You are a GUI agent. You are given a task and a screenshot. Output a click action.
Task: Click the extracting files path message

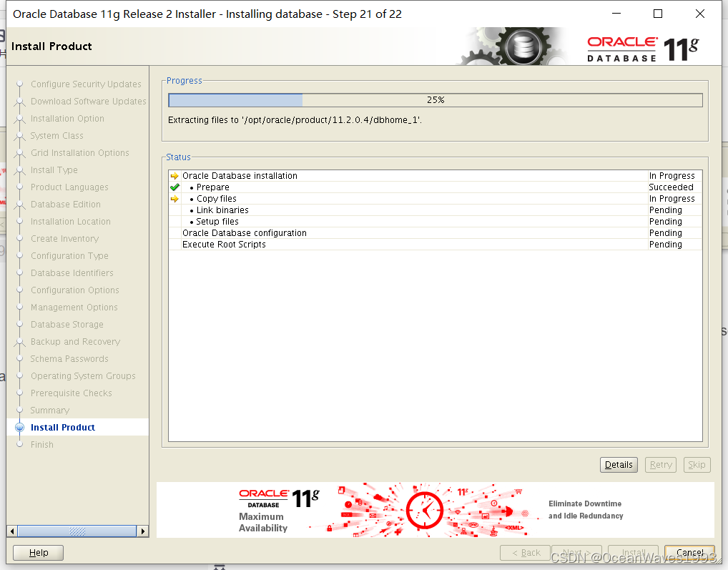pos(295,119)
